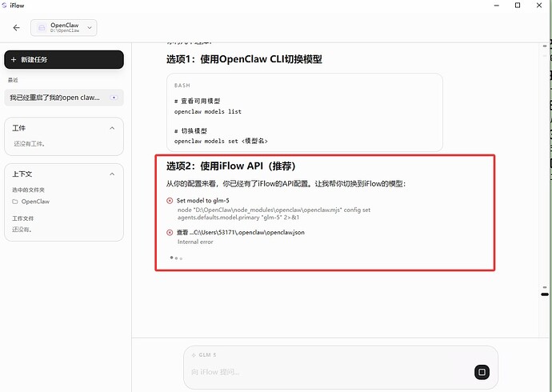This screenshot has width=552, height=392.
Task: Click the 选项2：使用iFlow API（推荐）heading
Action: (x=231, y=166)
